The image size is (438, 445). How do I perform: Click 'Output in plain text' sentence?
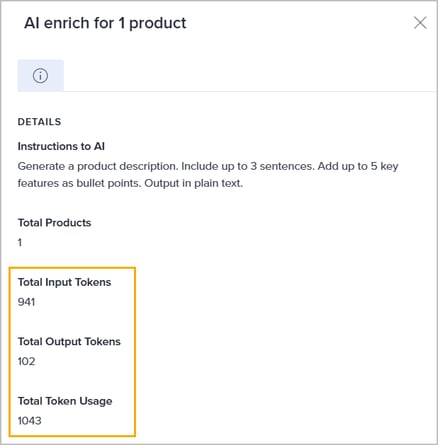(x=194, y=183)
